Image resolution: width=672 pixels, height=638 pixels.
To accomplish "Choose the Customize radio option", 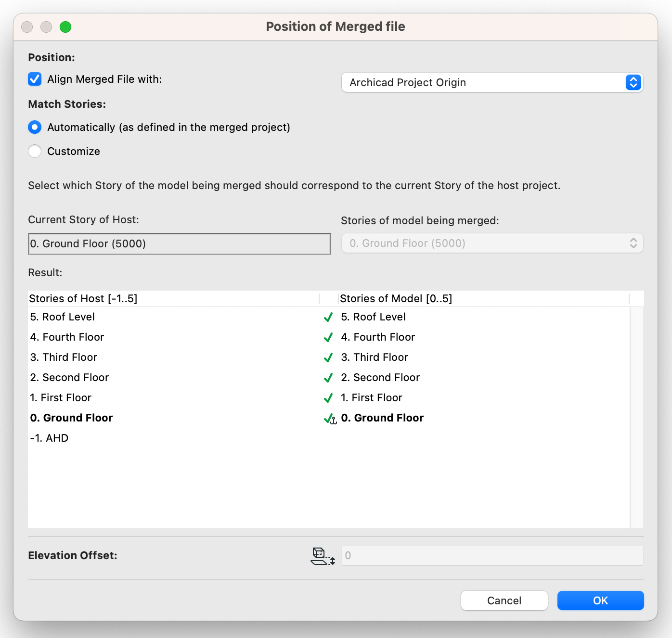I will (x=35, y=152).
